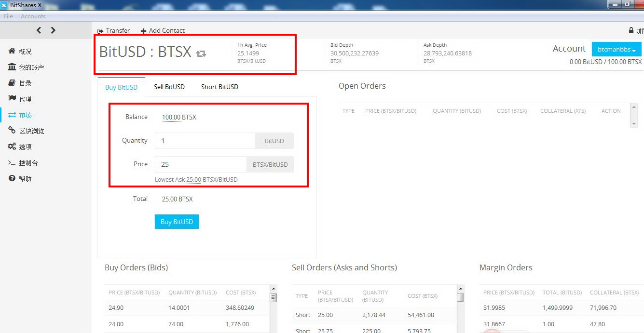Select the 31.8667 price in Margin Orders
Image resolution: width=644 pixels, height=333 pixels.
(493, 324)
